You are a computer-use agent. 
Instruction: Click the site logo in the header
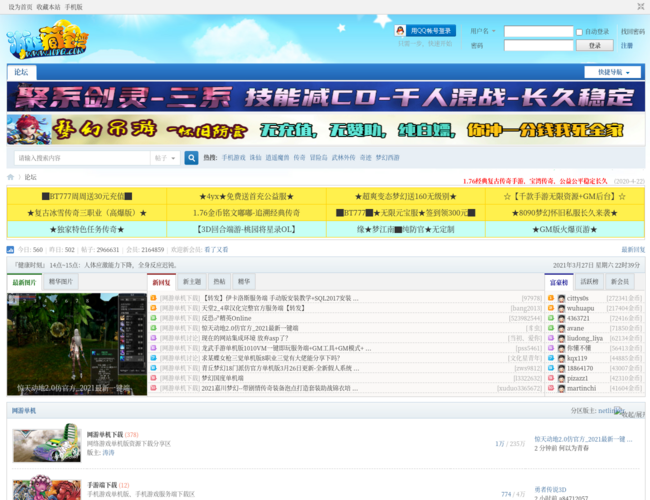coord(47,39)
